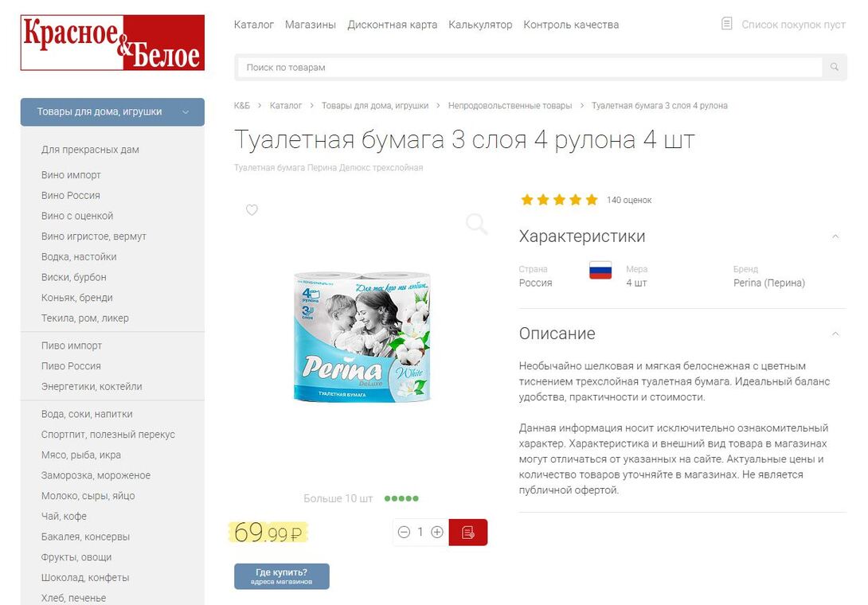Click the Perina toilet paper product image
The height and width of the screenshot is (605, 868).
click(x=362, y=337)
